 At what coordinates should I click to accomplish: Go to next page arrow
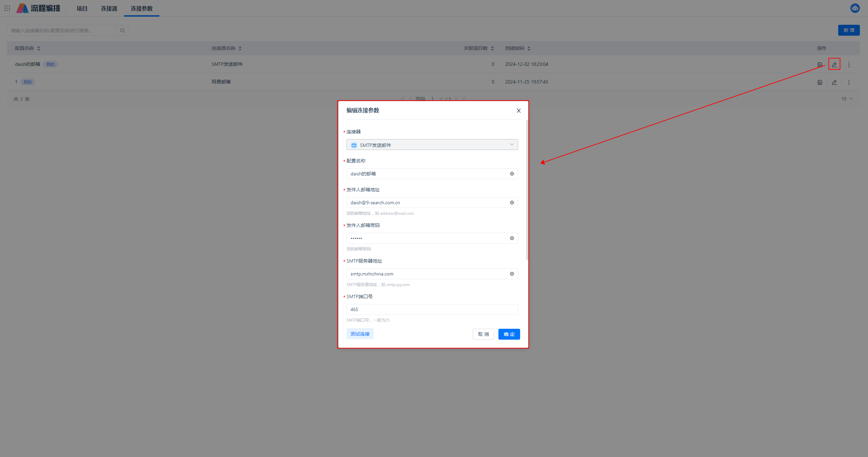point(456,99)
